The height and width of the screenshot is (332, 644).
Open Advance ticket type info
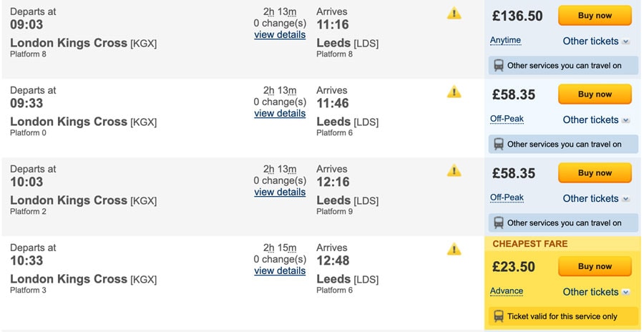pyautogui.click(x=507, y=291)
